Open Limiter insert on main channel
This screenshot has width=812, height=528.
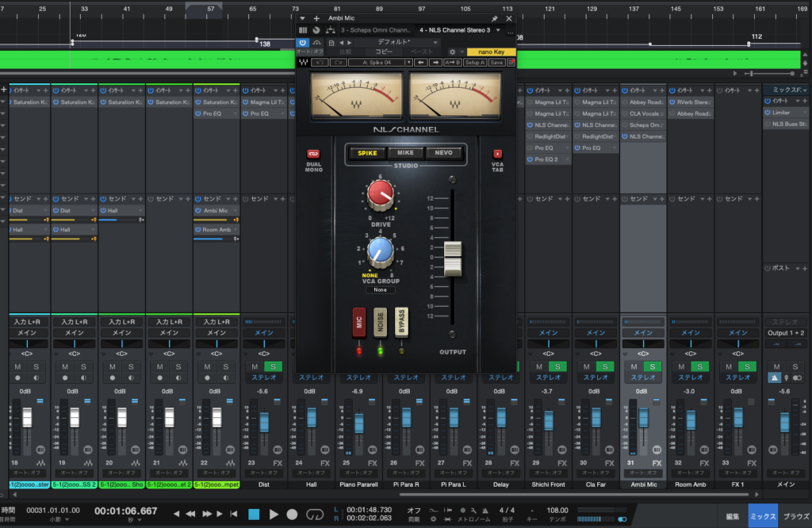pyautogui.click(x=786, y=113)
